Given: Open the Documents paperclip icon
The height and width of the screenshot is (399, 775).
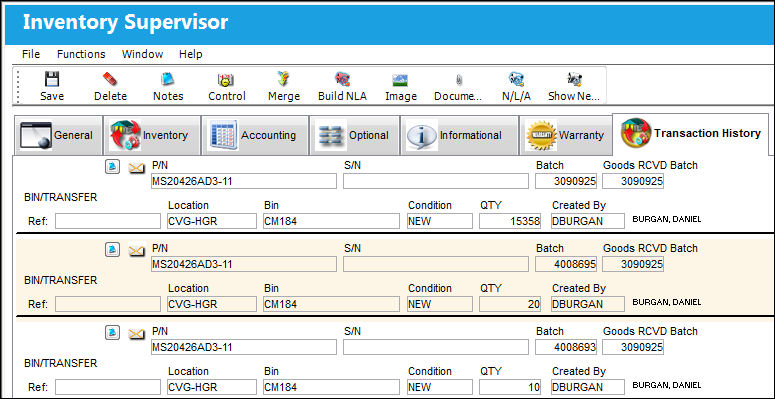Looking at the screenshot, I should point(459,80).
